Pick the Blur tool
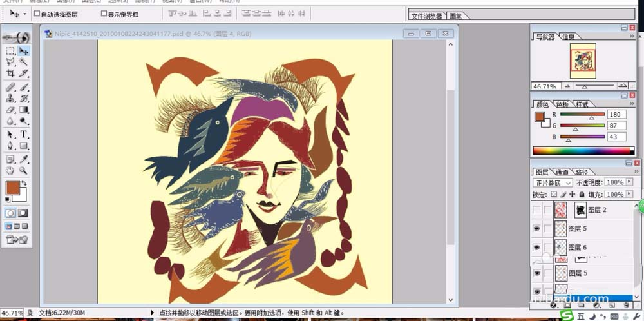 click(10, 121)
